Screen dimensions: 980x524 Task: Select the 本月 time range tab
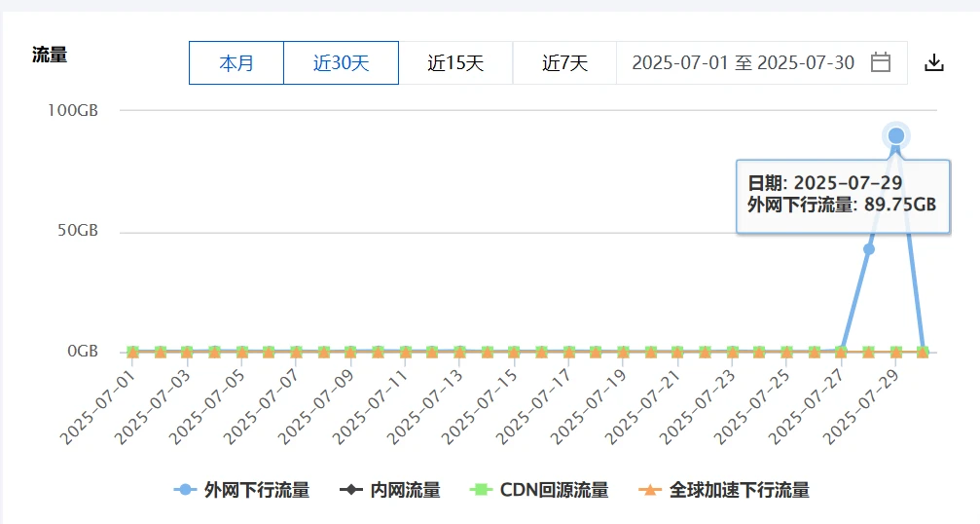[236, 63]
